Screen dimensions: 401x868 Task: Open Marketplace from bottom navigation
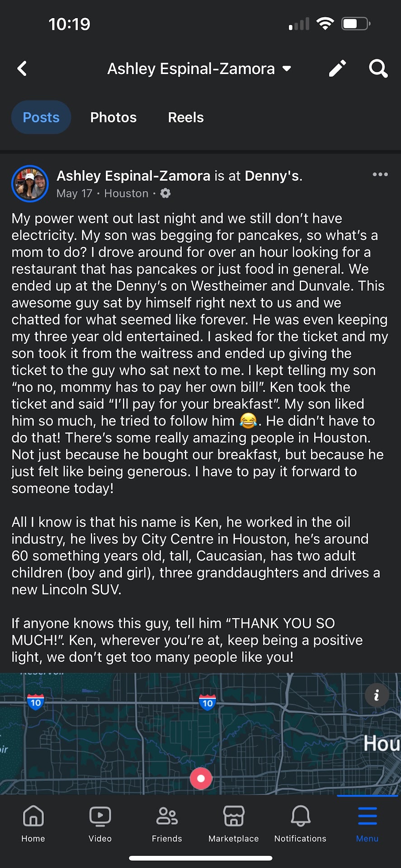pyautogui.click(x=233, y=824)
